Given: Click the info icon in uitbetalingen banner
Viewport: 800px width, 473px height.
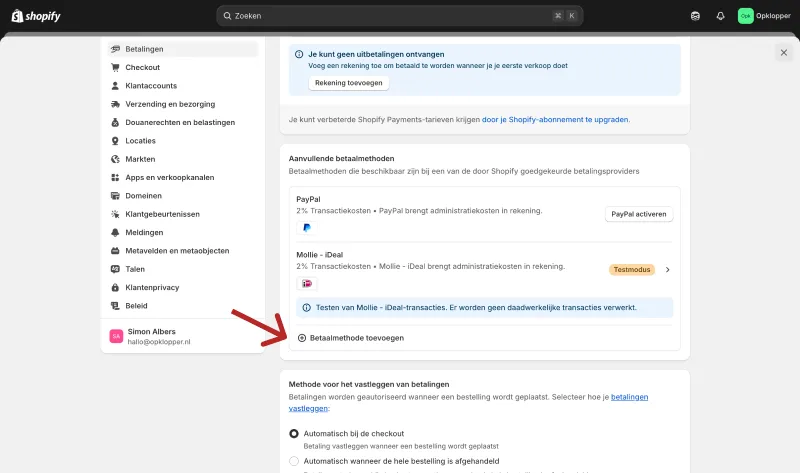Looking at the screenshot, I should 299,54.
